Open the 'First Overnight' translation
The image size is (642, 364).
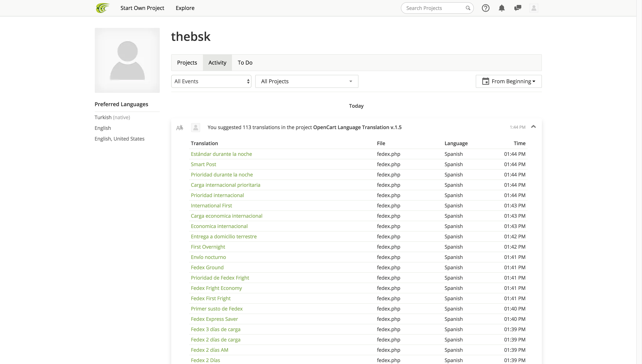pyautogui.click(x=208, y=247)
